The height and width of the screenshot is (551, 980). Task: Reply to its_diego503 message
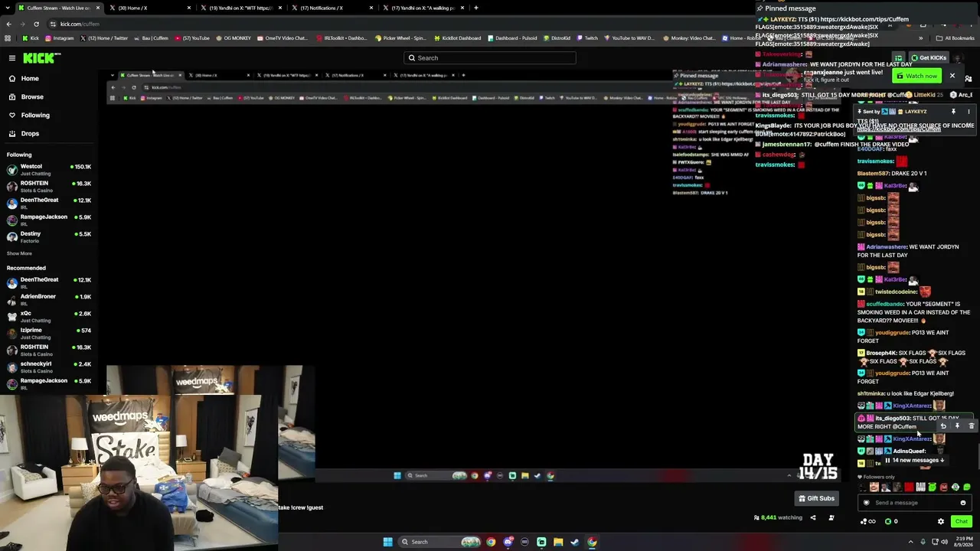(x=943, y=426)
